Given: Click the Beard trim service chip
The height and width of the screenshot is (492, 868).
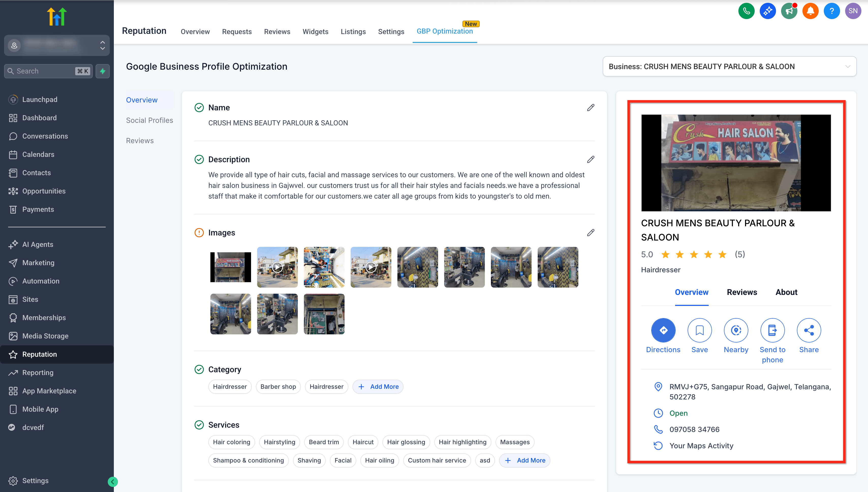Looking at the screenshot, I should pos(324,442).
